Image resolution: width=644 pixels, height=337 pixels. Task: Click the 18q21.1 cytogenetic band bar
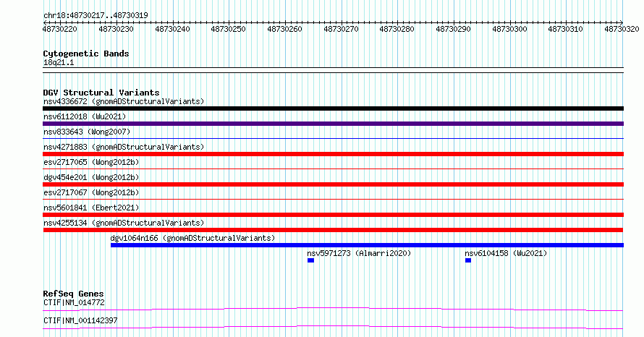point(333,70)
